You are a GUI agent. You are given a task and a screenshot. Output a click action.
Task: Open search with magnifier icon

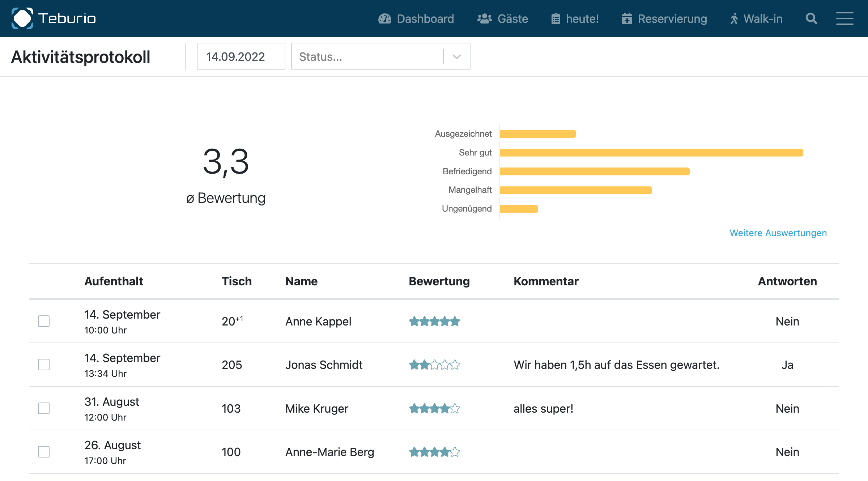pos(811,19)
